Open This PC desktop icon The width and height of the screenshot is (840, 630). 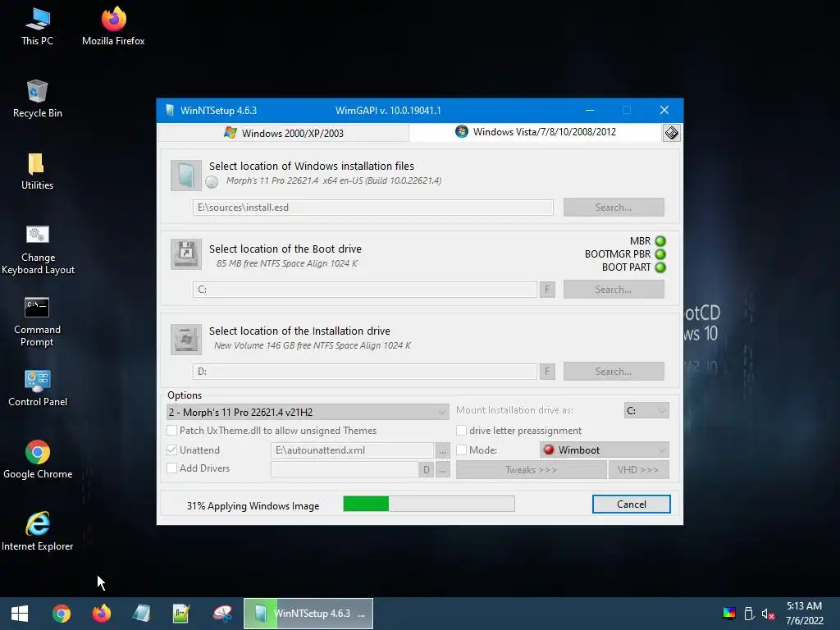point(38,26)
